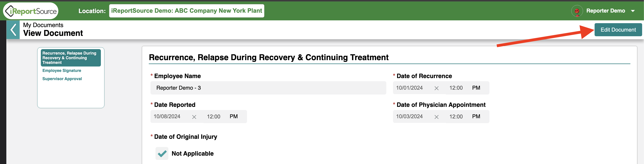Click the iReportSource logo

31,11
